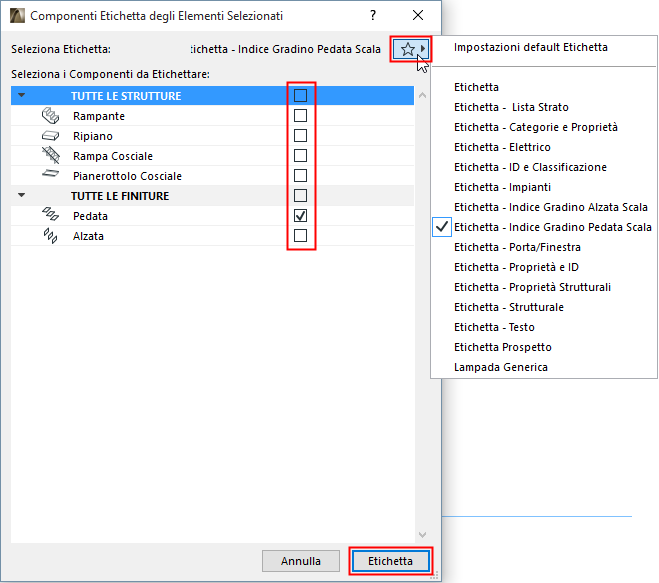
Task: Click the help question mark button
Action: click(x=373, y=16)
